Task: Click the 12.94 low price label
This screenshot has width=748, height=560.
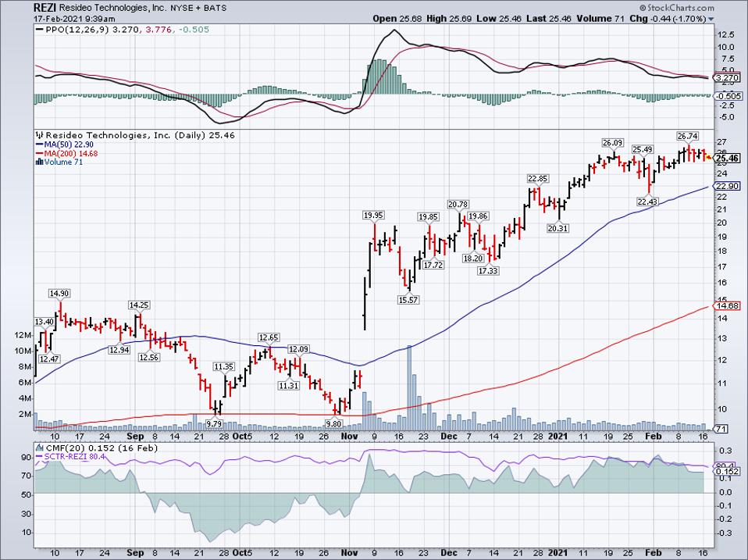Action: [119, 350]
